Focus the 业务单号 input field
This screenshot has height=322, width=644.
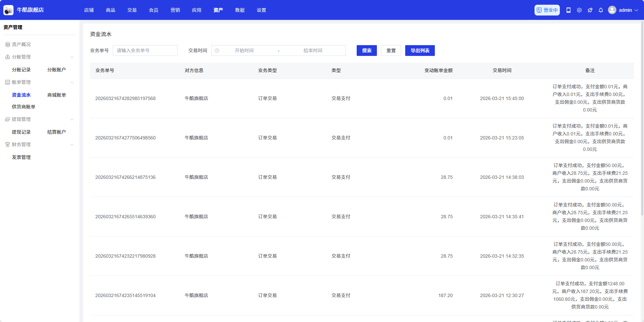click(x=145, y=51)
